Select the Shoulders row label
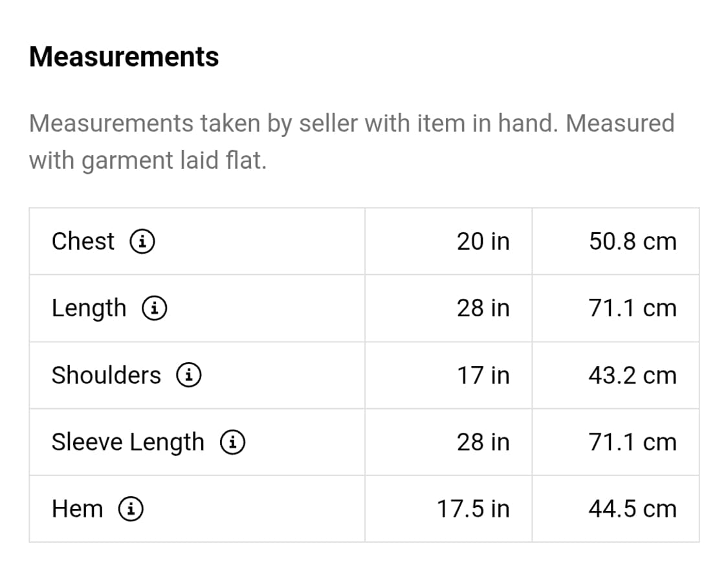This screenshot has height=566, width=728. click(106, 375)
